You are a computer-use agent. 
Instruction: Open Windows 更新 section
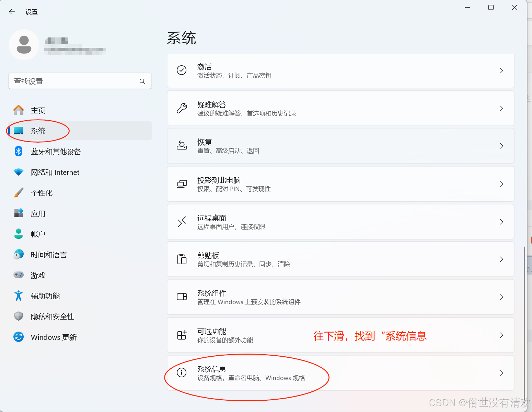pyautogui.click(x=80, y=337)
